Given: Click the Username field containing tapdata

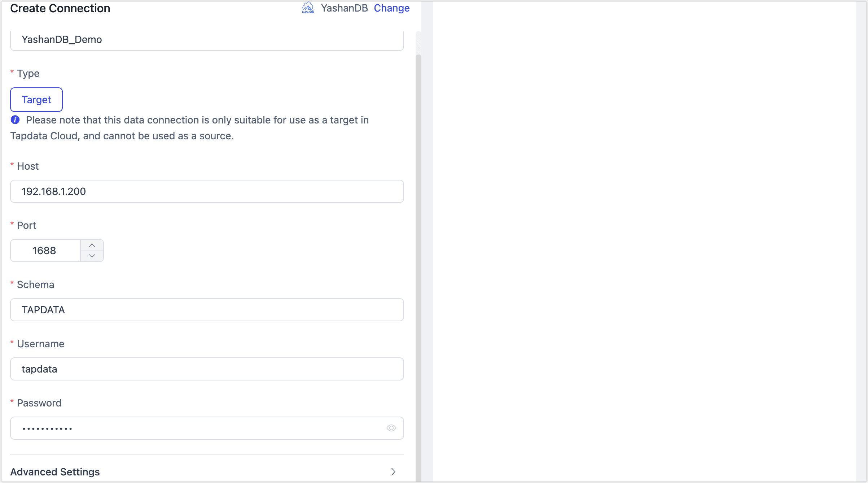Looking at the screenshot, I should [x=207, y=369].
